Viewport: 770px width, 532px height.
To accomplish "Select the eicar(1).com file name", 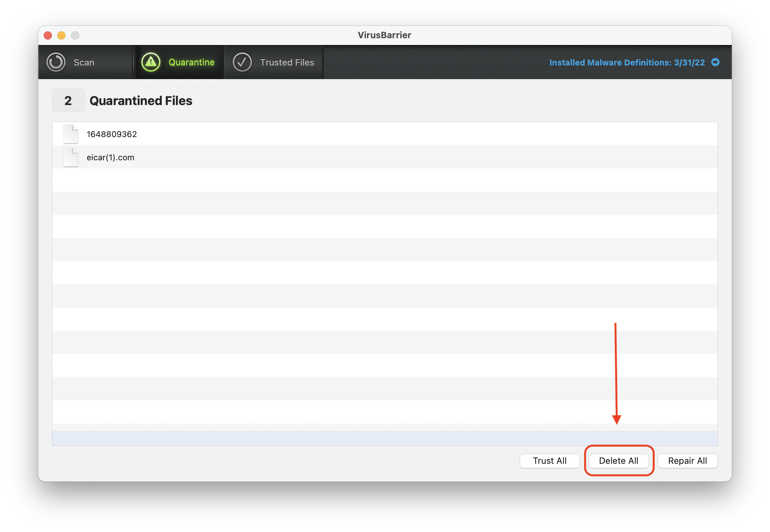I will pos(110,157).
